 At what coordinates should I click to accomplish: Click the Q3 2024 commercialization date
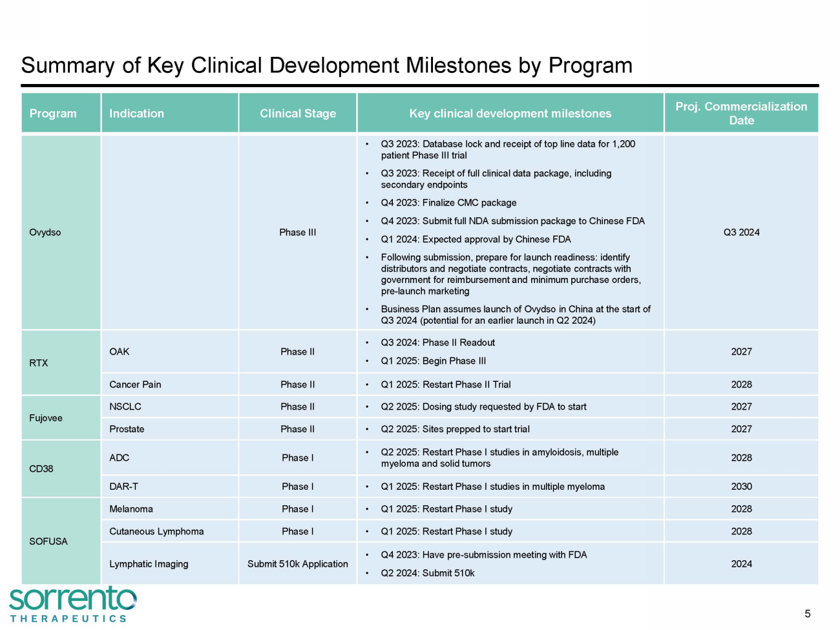[x=741, y=233]
